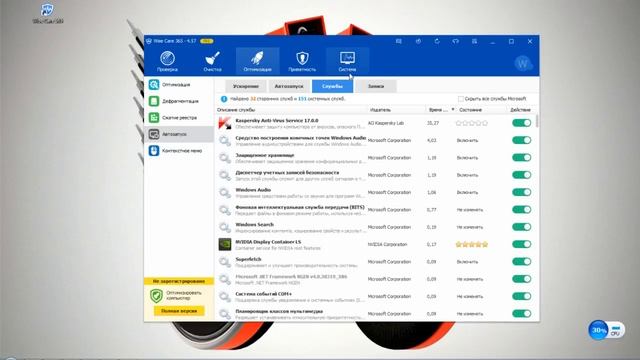Open the Приватность shield section
Image resolution: width=640 pixels, height=360 pixels.
(x=302, y=61)
